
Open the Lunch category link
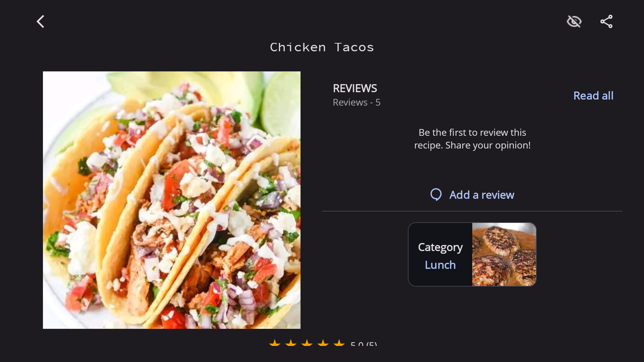pos(440,265)
